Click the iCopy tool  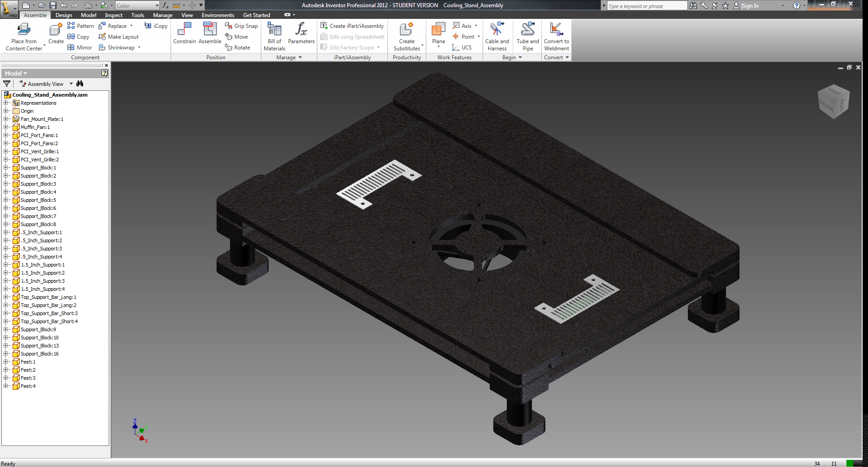tap(156, 26)
